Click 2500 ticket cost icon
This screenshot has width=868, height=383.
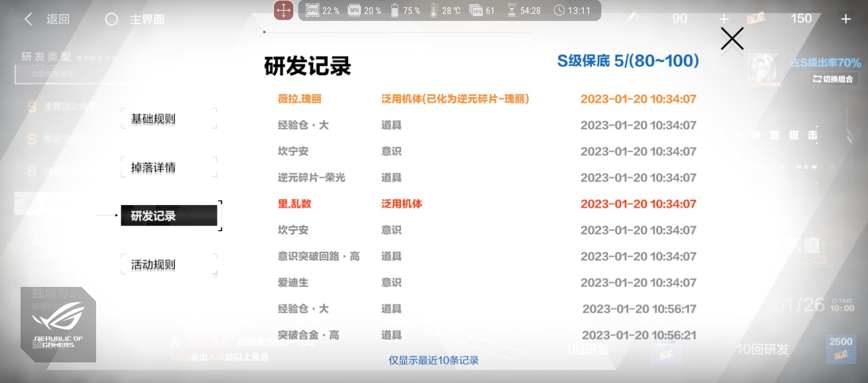[x=841, y=349]
